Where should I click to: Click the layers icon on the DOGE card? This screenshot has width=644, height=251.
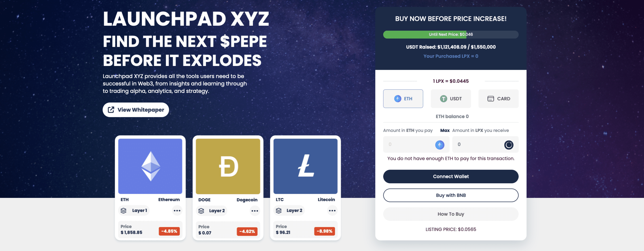[x=201, y=211]
